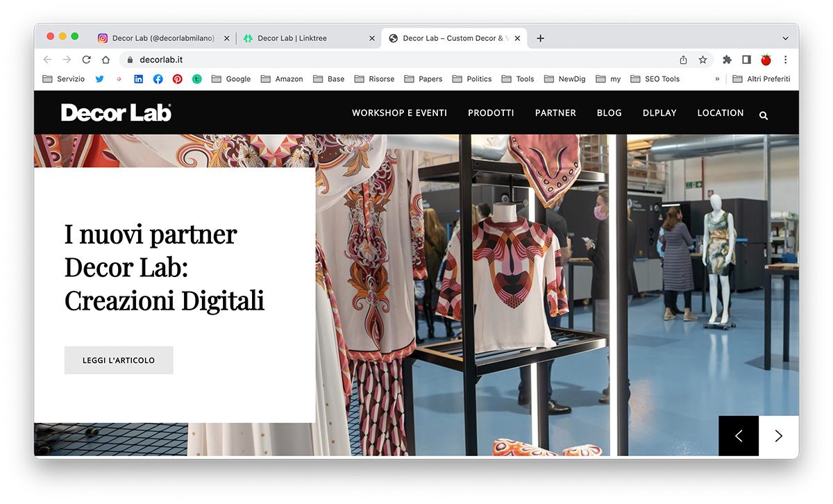
Task: Switch to the Decor Lab Linktree tab
Action: (x=302, y=38)
